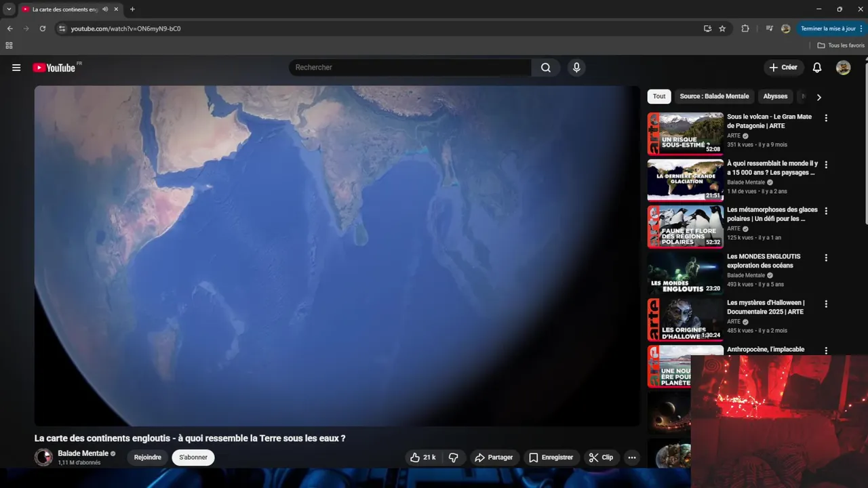Select Source : Balade Mentale chip
Image resolution: width=868 pixels, height=488 pixels.
tap(714, 96)
